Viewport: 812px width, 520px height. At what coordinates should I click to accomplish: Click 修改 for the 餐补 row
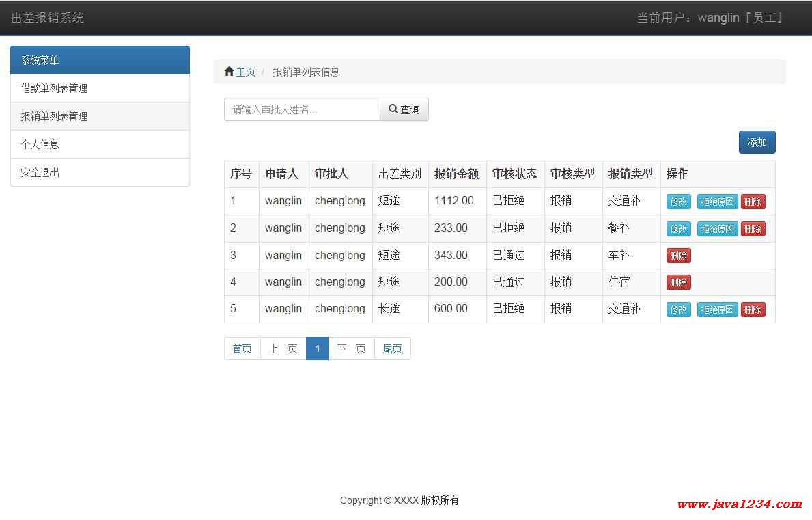click(678, 229)
